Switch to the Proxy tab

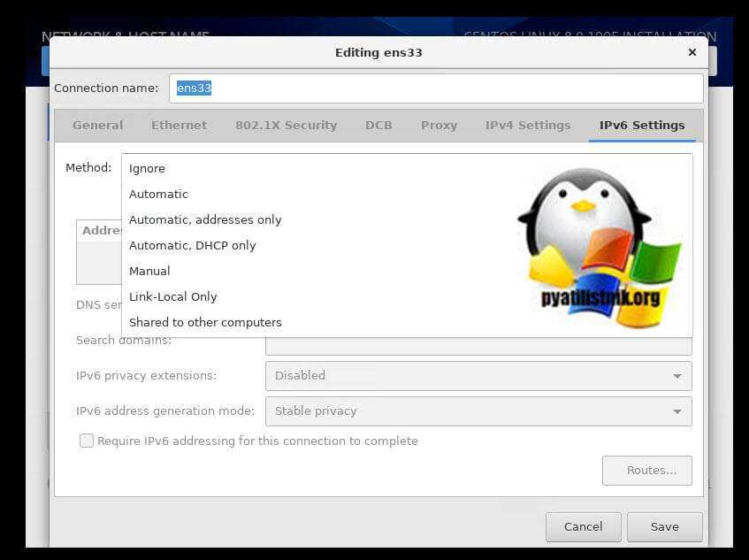pyautogui.click(x=439, y=126)
